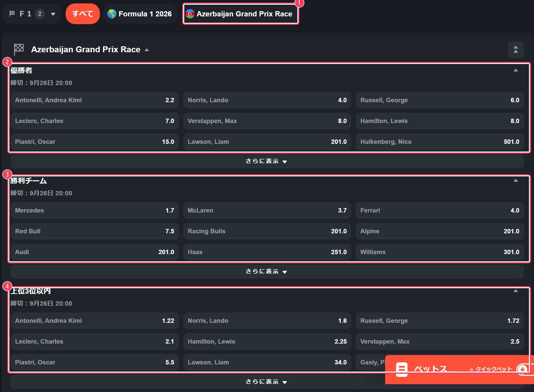Show more under 上位3位以内 market
The height and width of the screenshot is (392, 534).
267,382
